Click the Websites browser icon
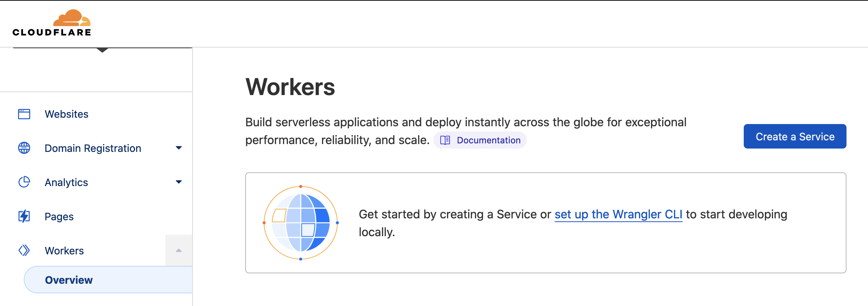Image resolution: width=868 pixels, height=306 pixels. (x=24, y=114)
